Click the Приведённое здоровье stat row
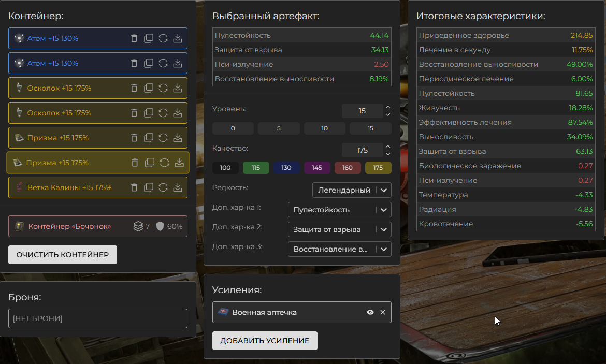Image resolution: width=606 pixels, height=364 pixels. pos(506,35)
